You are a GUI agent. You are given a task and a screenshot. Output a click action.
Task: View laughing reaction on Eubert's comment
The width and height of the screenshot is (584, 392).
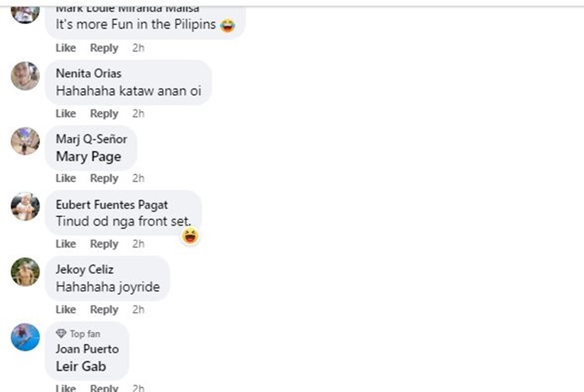click(190, 236)
